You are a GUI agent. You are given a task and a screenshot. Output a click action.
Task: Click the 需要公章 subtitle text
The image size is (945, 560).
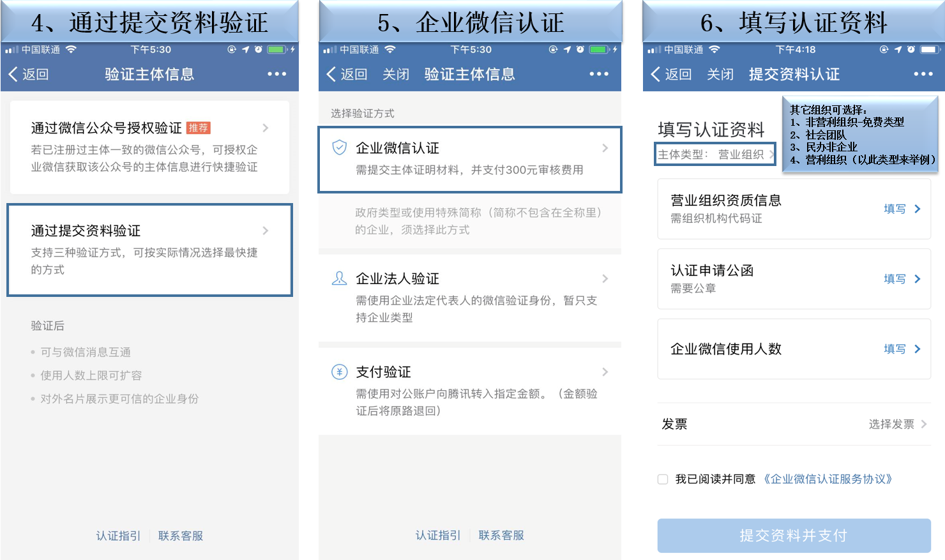(693, 288)
